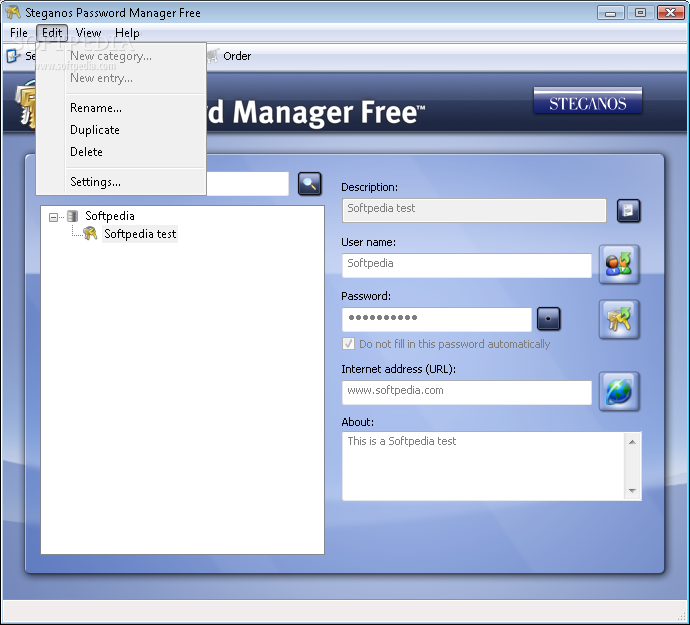
Task: Collapse the Softpedia tree category
Action: click(53, 217)
